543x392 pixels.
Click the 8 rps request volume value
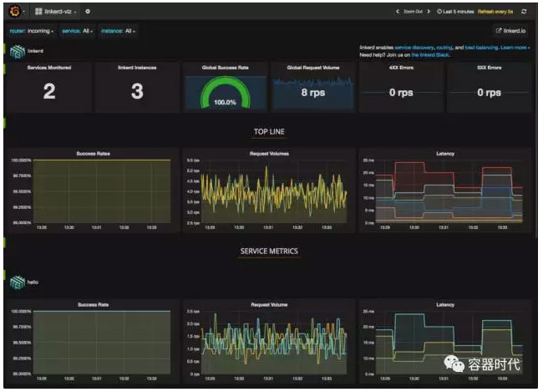313,93
